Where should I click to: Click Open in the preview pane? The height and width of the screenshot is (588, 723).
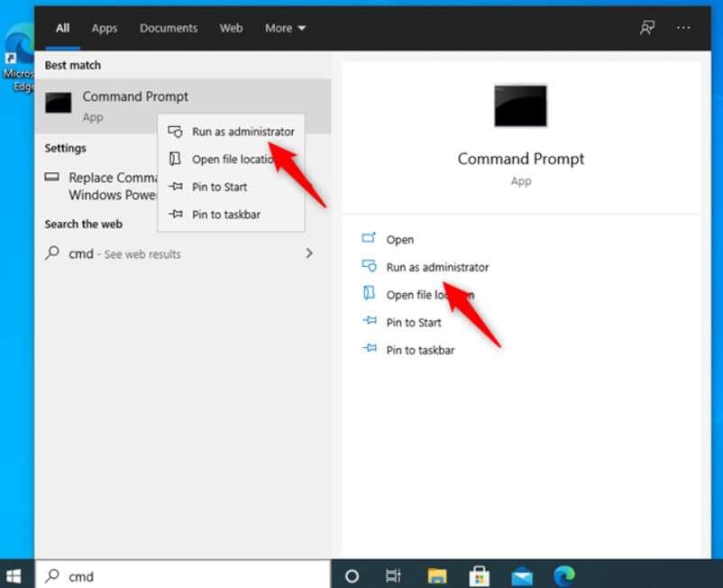point(399,240)
